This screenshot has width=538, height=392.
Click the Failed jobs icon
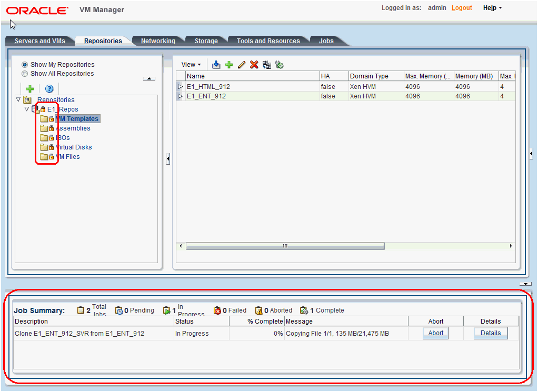217,310
